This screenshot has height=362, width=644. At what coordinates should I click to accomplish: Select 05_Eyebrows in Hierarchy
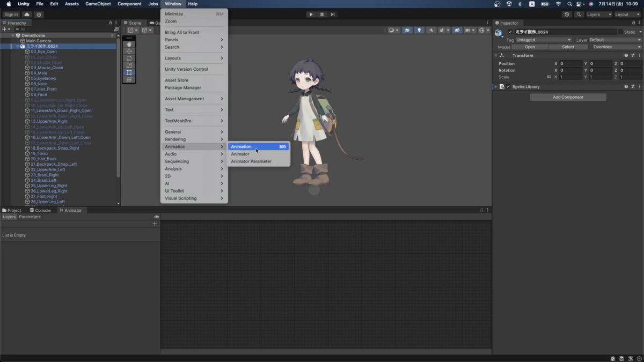(x=43, y=78)
